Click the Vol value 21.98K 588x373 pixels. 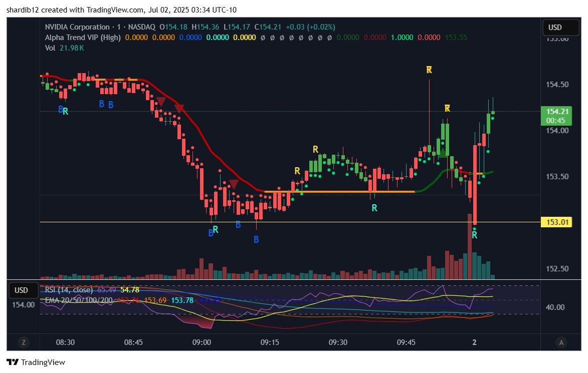tap(72, 48)
